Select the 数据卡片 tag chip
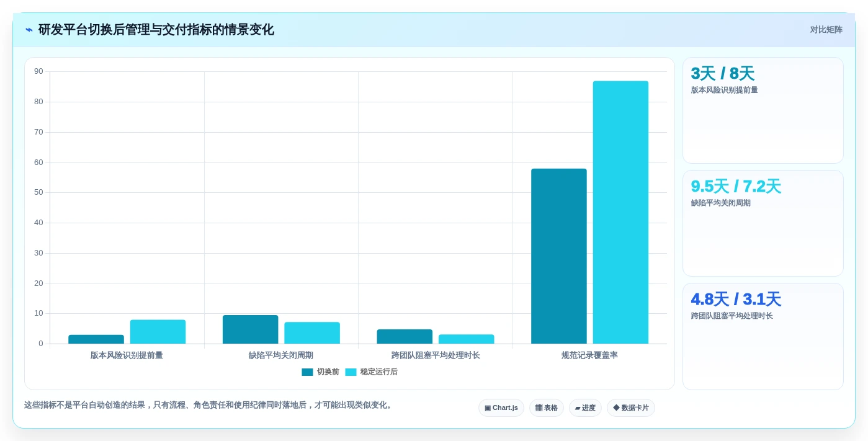Viewport: 868px width, 441px height. click(631, 408)
